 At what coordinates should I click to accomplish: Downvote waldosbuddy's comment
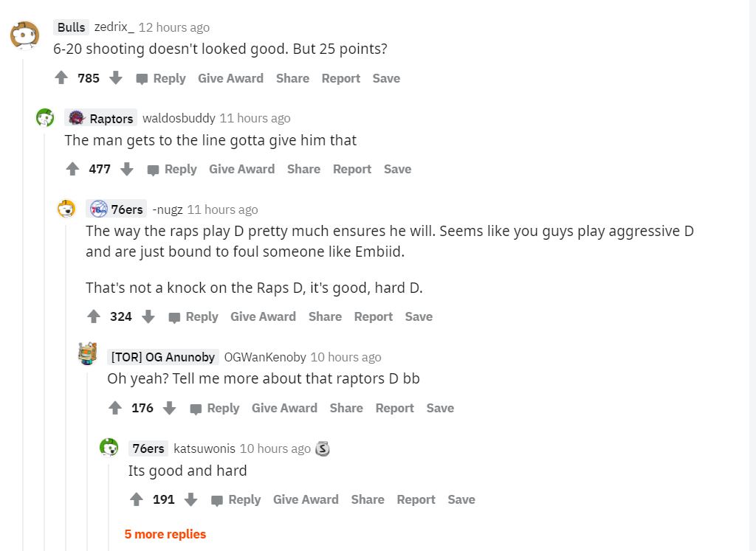tap(127, 169)
